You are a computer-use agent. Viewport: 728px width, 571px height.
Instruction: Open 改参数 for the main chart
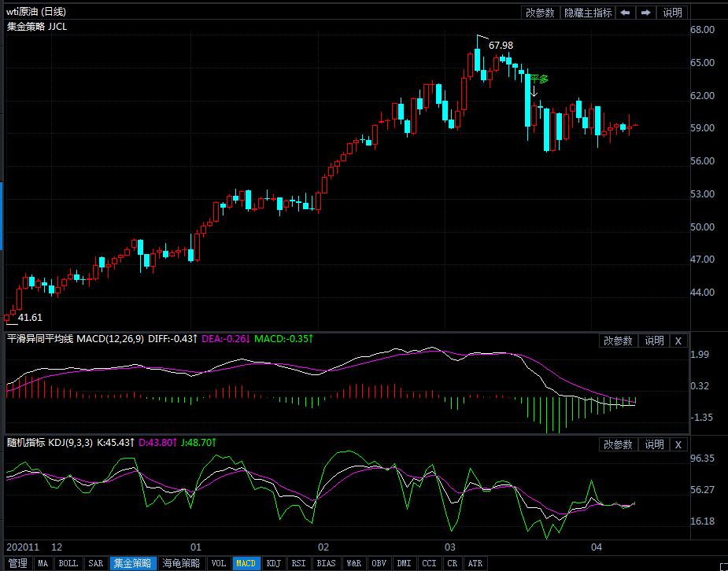tap(541, 13)
